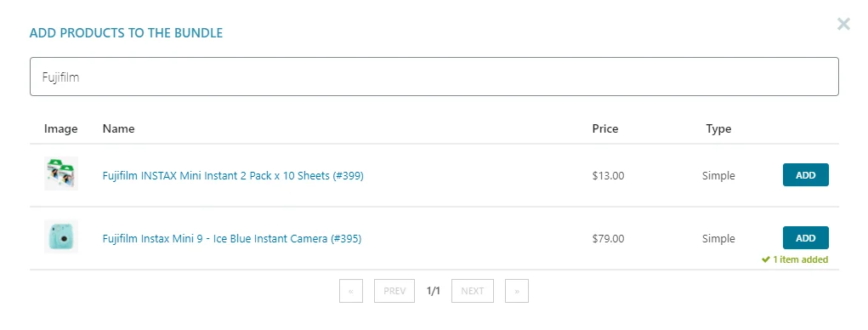Click the Price column header
Screen dimensions: 868x330
[605, 128]
